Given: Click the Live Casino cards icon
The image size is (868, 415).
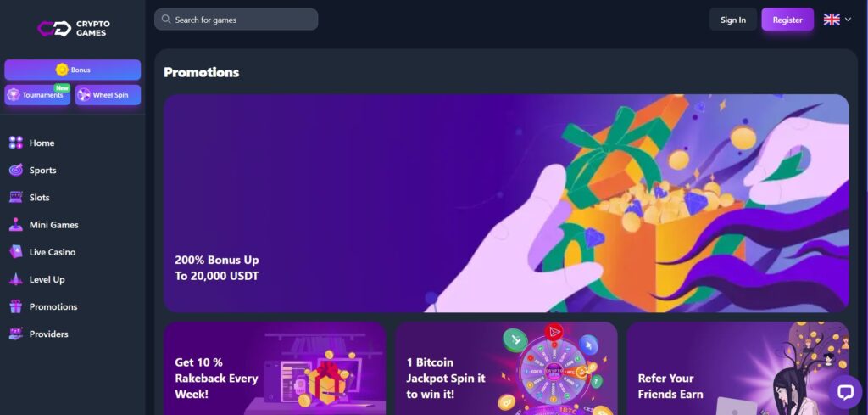Looking at the screenshot, I should pyautogui.click(x=16, y=252).
